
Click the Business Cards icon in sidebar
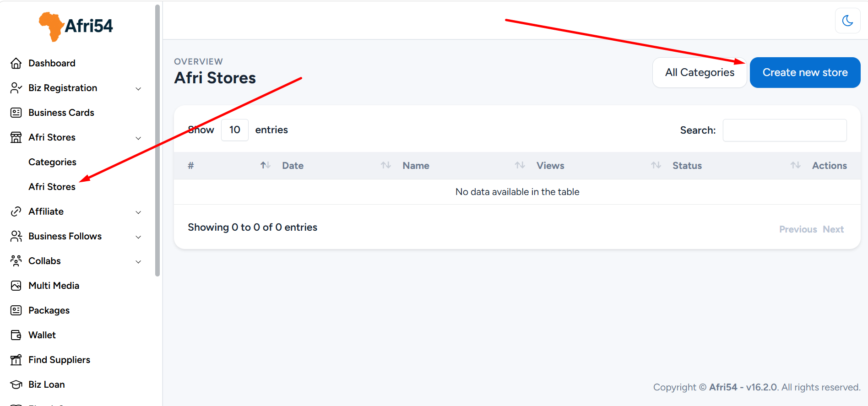[x=16, y=113]
